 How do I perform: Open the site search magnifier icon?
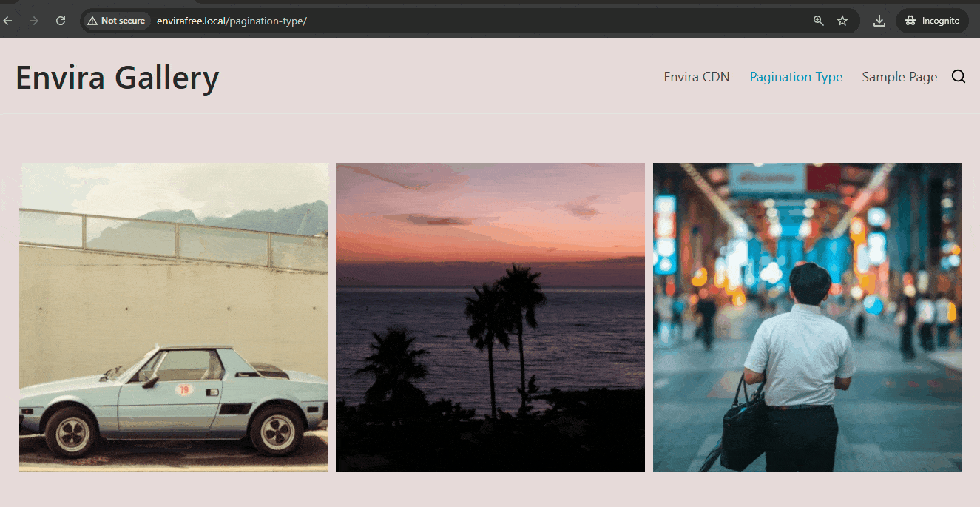pos(959,76)
